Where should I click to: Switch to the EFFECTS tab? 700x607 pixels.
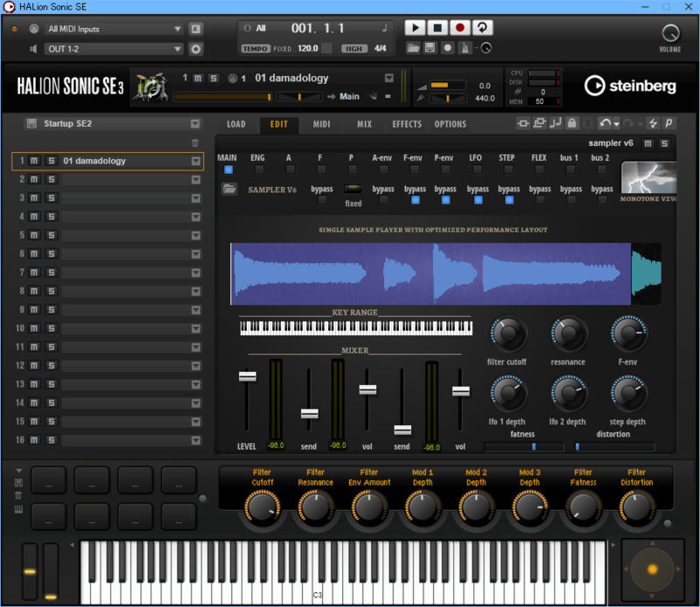click(407, 124)
